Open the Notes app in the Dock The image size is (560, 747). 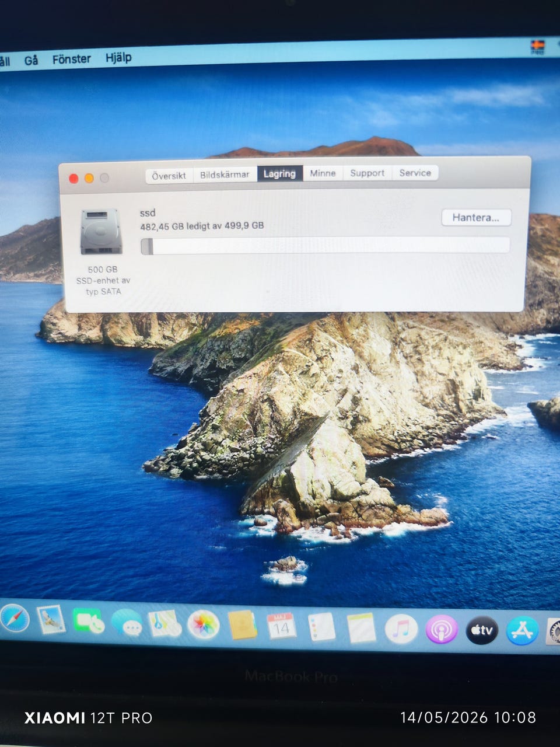point(361,629)
